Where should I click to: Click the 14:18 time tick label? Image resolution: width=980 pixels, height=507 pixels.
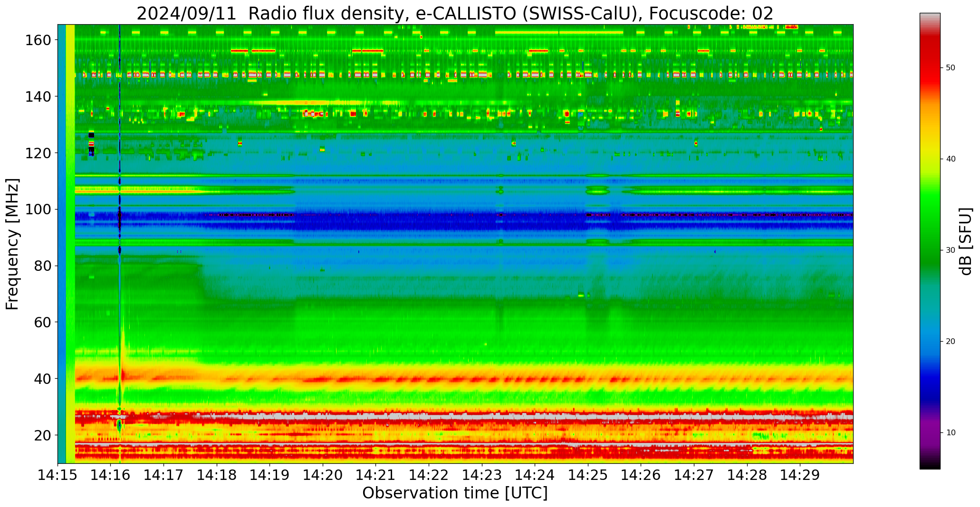pos(217,475)
